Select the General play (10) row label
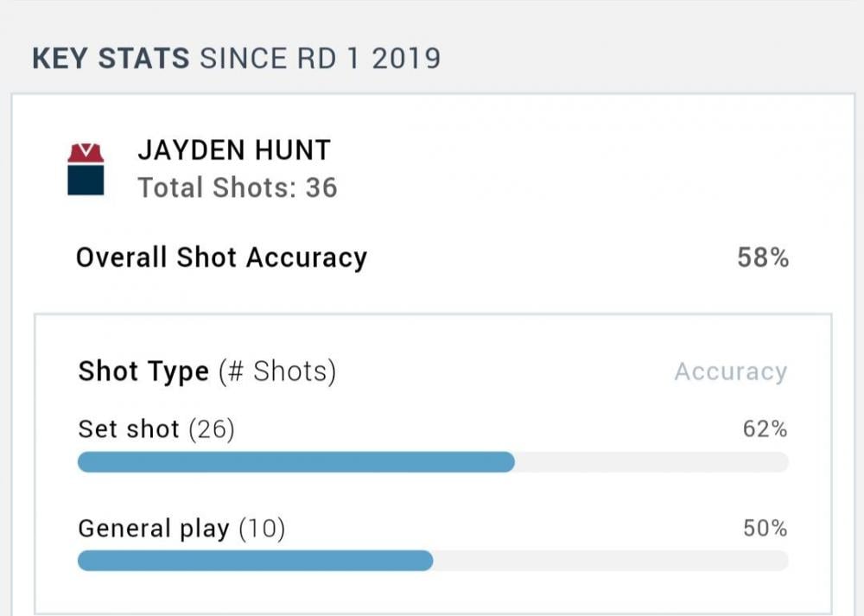This screenshot has width=864, height=616. [x=181, y=529]
